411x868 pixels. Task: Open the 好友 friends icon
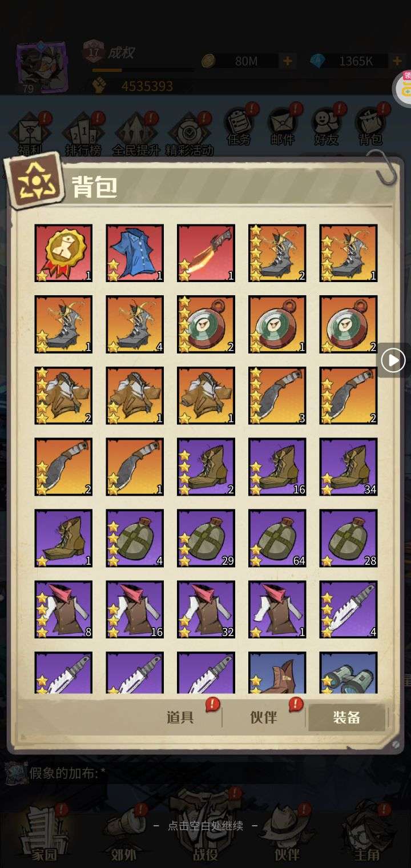tap(327, 126)
